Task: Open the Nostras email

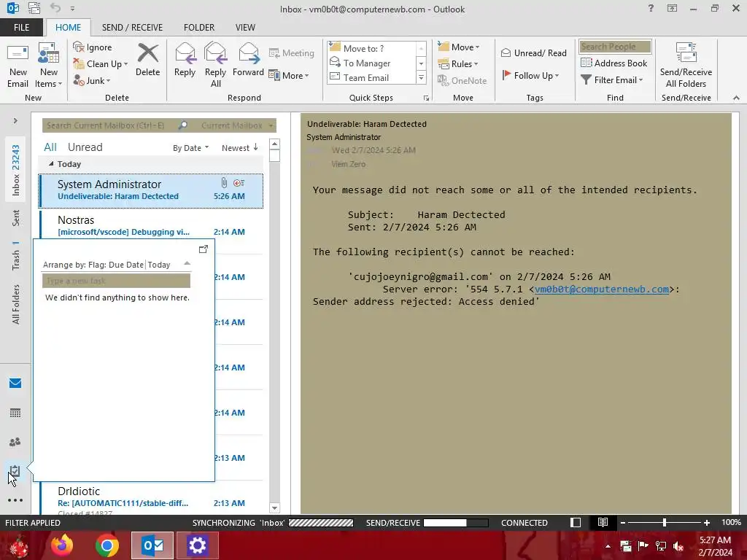Action: click(150, 225)
